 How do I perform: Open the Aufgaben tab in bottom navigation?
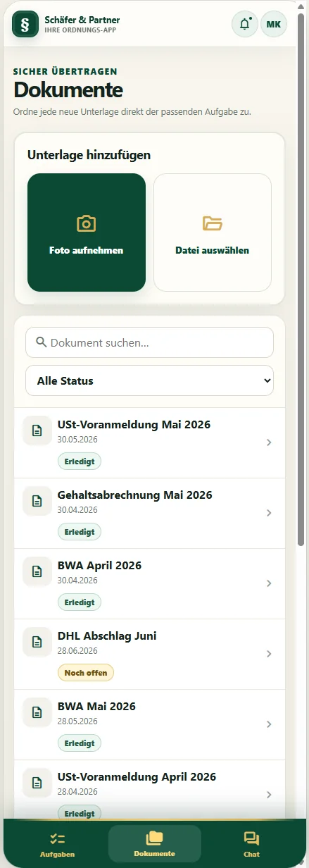pos(58,843)
